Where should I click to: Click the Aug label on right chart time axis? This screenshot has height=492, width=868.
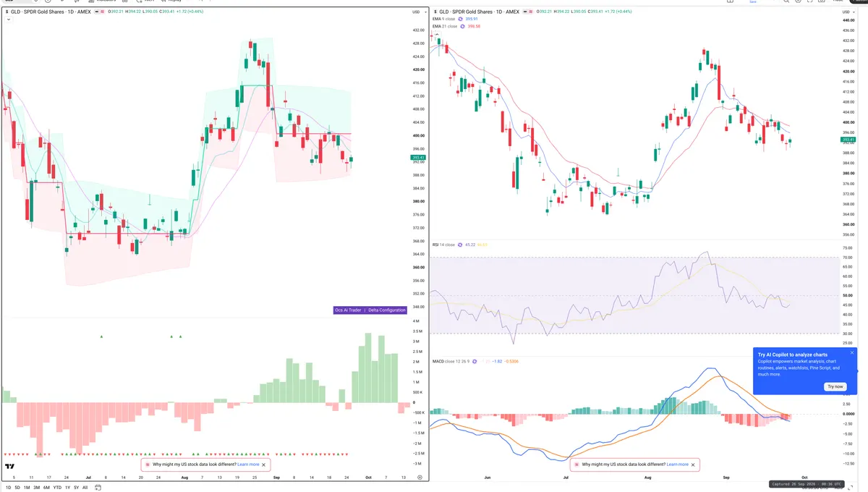pyautogui.click(x=647, y=478)
